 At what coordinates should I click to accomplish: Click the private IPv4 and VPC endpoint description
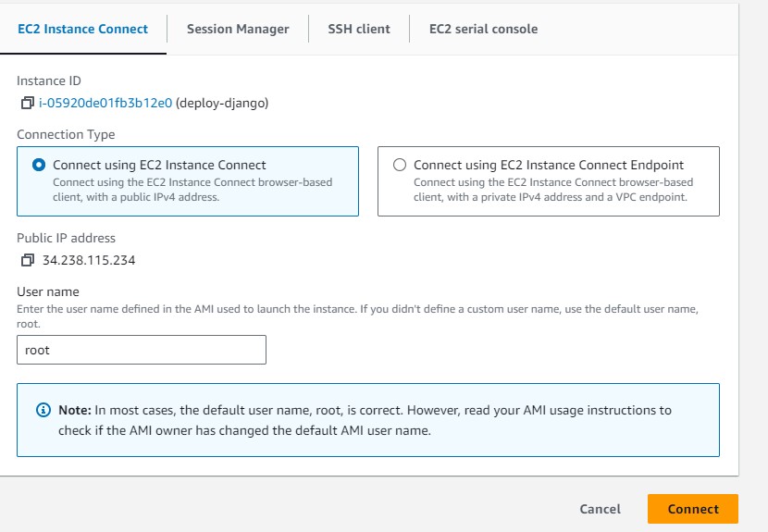pos(552,190)
